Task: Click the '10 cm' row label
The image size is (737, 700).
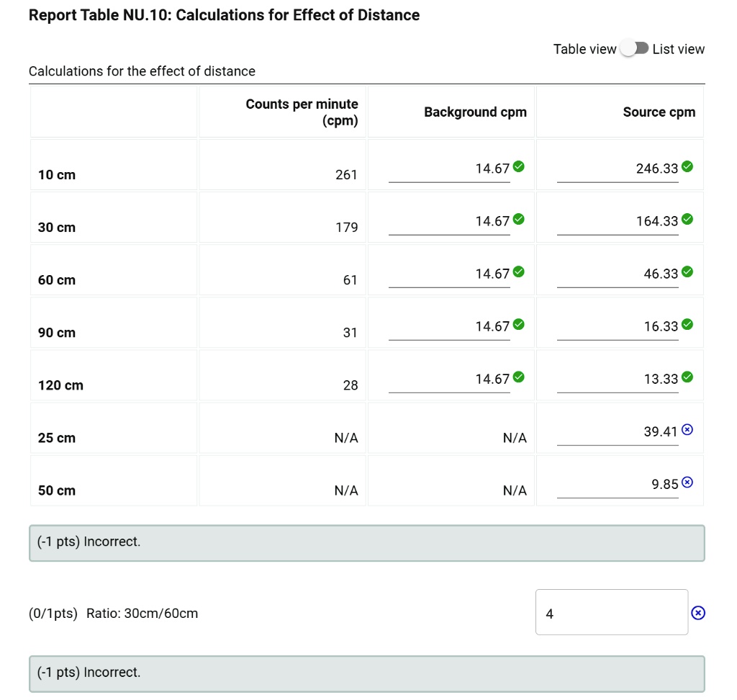Action: (57, 175)
